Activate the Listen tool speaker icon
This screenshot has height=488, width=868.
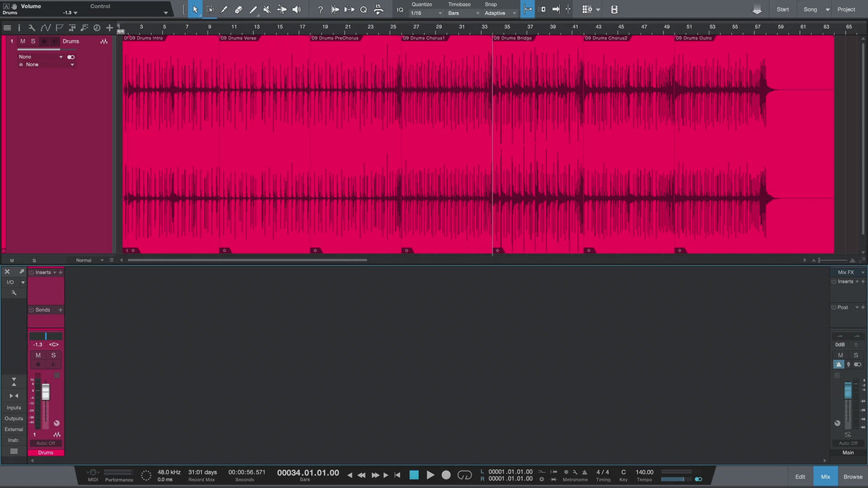click(x=296, y=9)
